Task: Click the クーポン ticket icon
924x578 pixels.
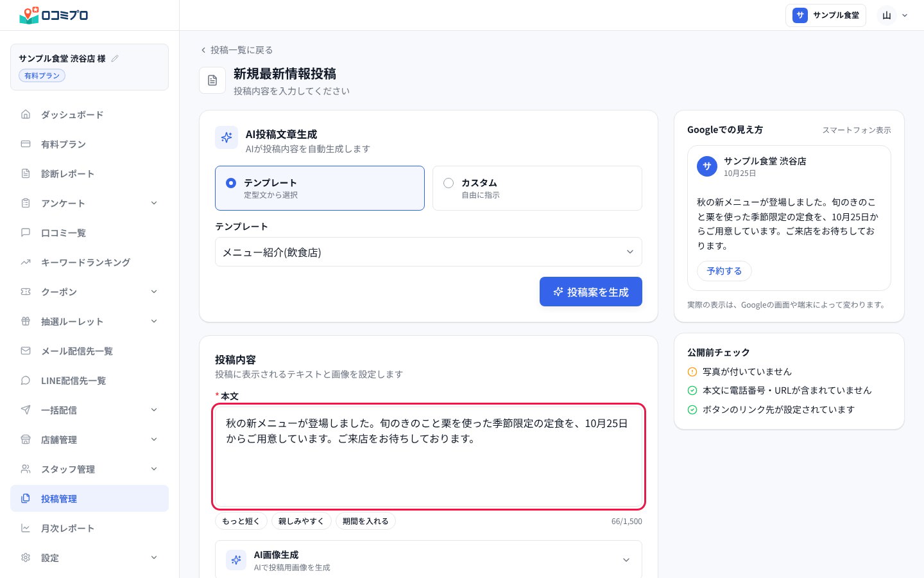Action: coord(26,292)
